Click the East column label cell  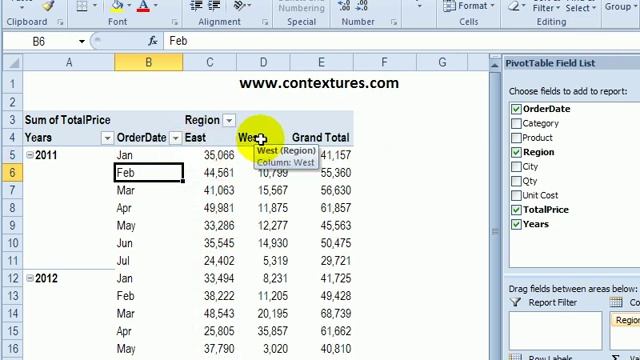click(210, 138)
